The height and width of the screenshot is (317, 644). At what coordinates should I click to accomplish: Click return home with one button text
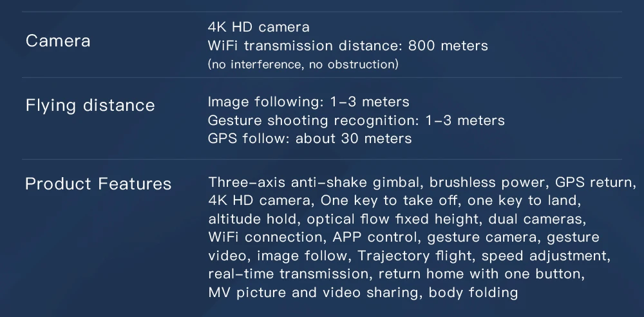coord(480,274)
